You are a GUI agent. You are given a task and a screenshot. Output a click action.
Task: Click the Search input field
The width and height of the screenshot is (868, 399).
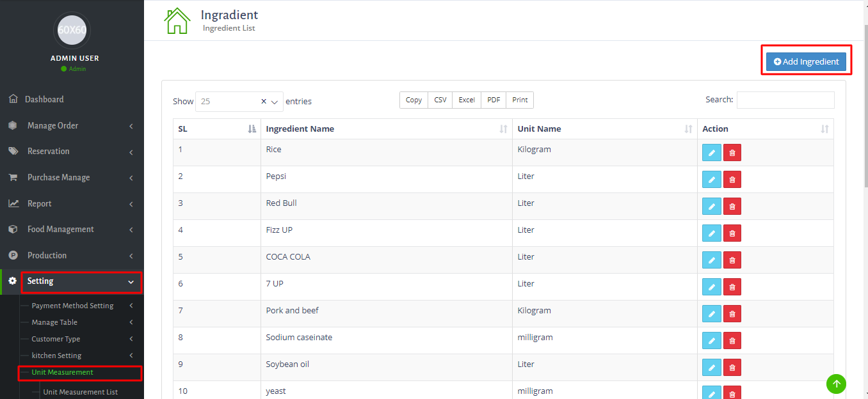(x=785, y=100)
